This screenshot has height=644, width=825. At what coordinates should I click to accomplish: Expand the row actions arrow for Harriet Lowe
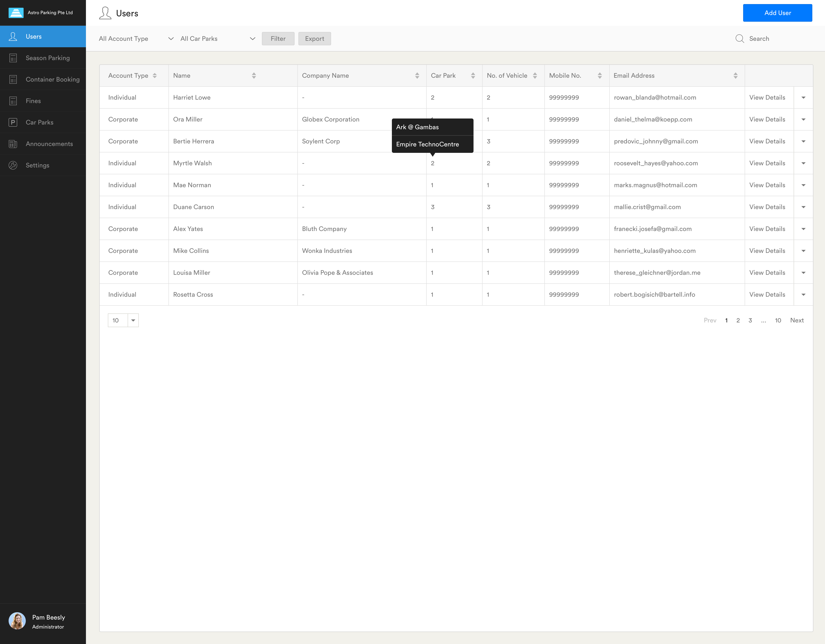[x=803, y=97]
